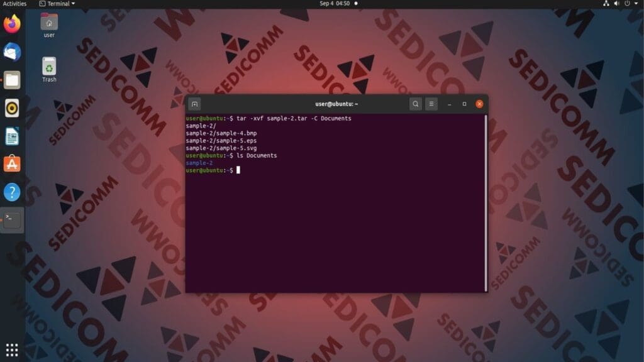Select the user home folder on desktop
Viewport: 644px width, 362px height.
click(49, 24)
